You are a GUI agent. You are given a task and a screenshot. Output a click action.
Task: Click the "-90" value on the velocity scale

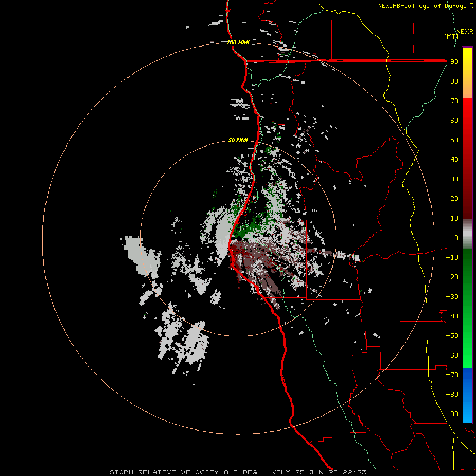point(452,414)
